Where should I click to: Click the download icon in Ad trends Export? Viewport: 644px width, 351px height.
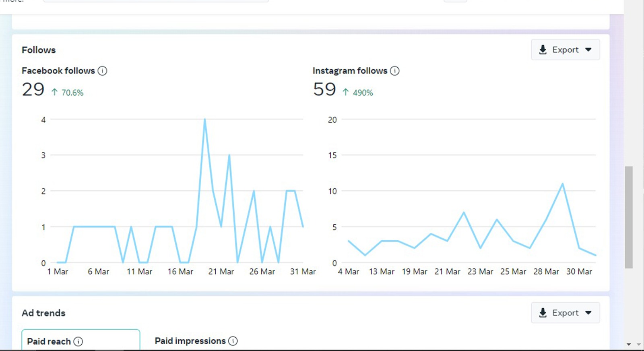point(543,313)
